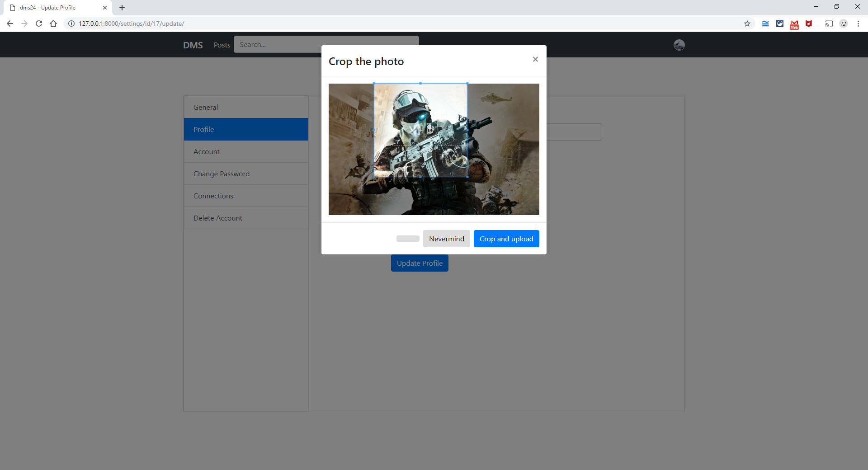View site information icon in address bar
868x470 pixels.
71,23
